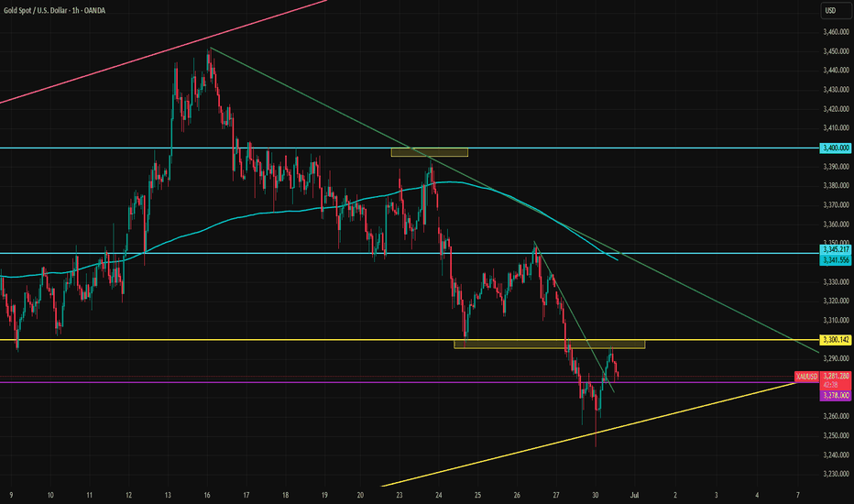
Task: Click the Jul label on the time axis
Action: (x=634, y=495)
